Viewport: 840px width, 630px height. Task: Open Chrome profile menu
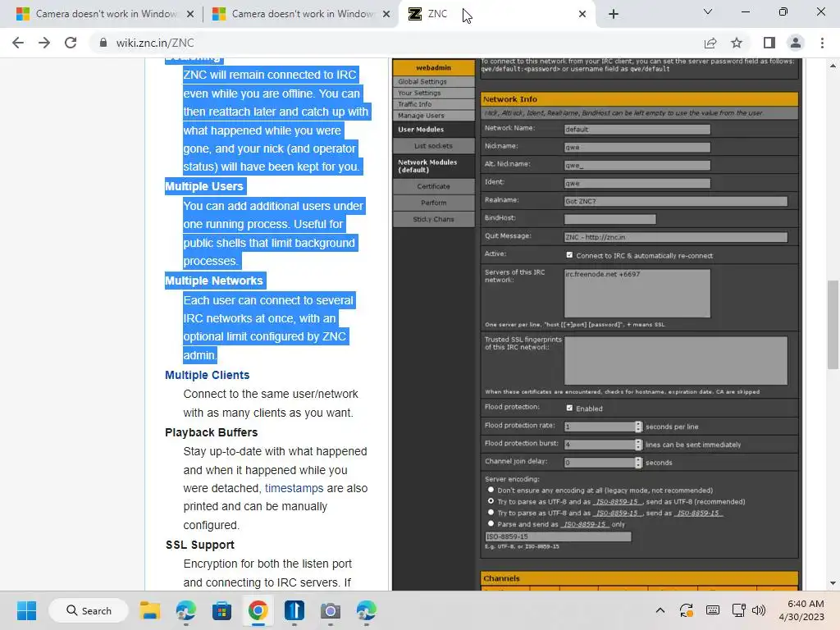(x=796, y=43)
